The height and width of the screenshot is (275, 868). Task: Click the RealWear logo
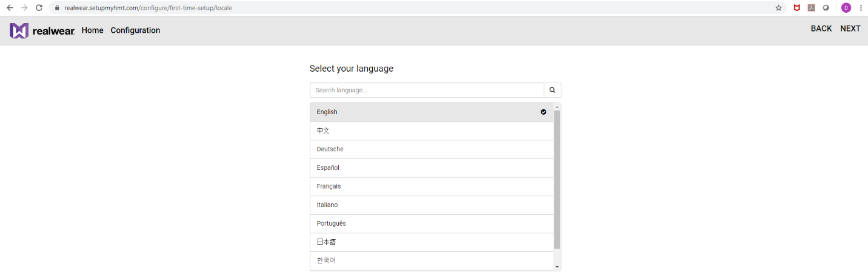pyautogui.click(x=42, y=30)
